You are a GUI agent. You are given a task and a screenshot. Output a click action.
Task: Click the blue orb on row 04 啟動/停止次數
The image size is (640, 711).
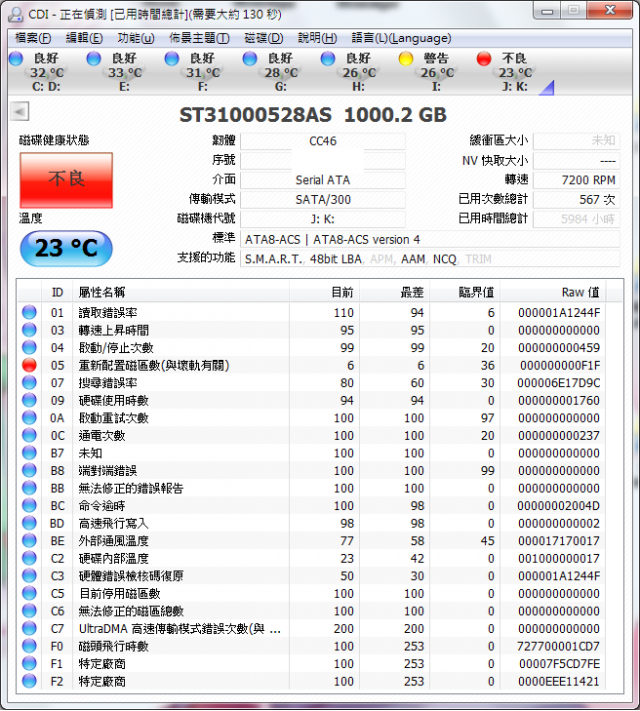tap(29, 347)
